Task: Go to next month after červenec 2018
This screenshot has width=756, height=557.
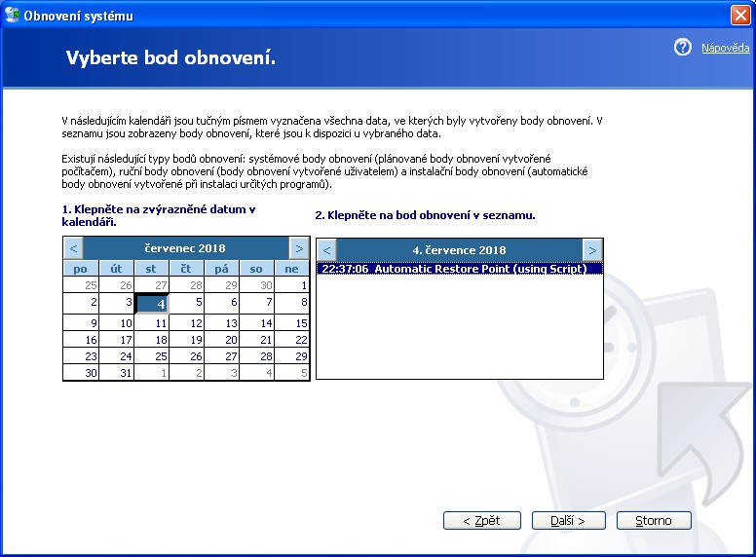Action: tap(299, 248)
